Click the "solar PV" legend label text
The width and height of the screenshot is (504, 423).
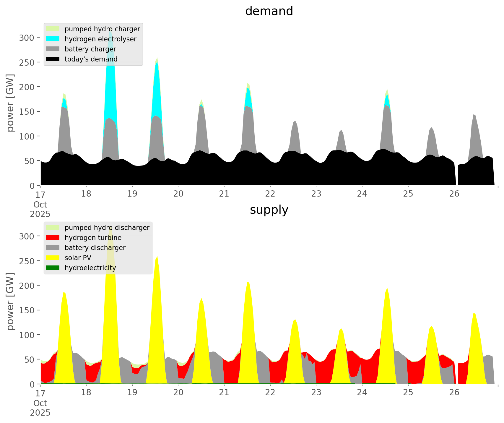pos(78,258)
